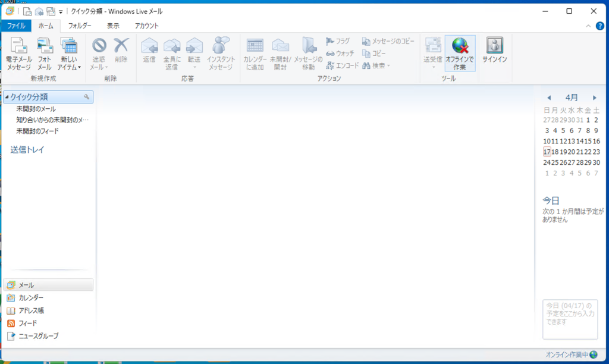
Task: Collapse the ribbon with the caret
Action: pyautogui.click(x=588, y=26)
